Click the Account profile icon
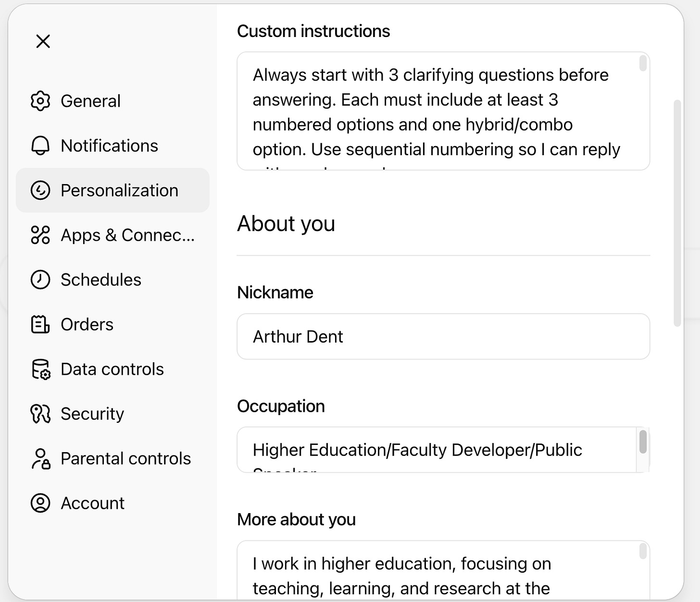 pyautogui.click(x=40, y=503)
